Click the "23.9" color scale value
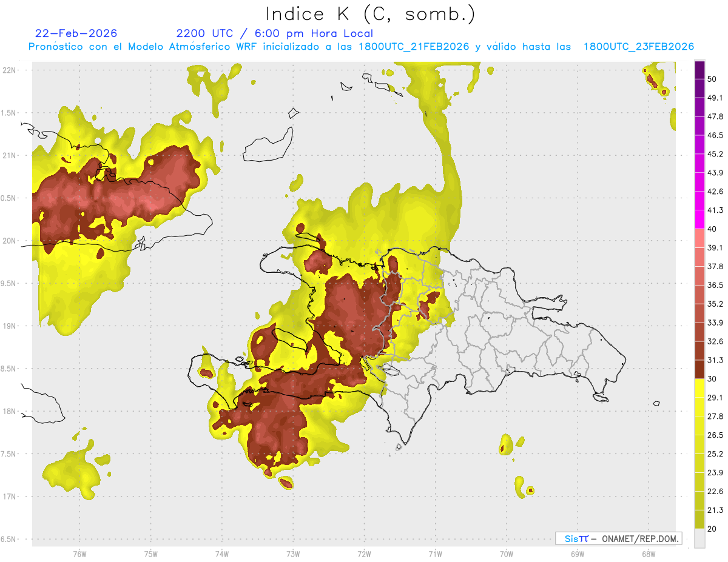This screenshot has height=562, width=728. pos(716,473)
